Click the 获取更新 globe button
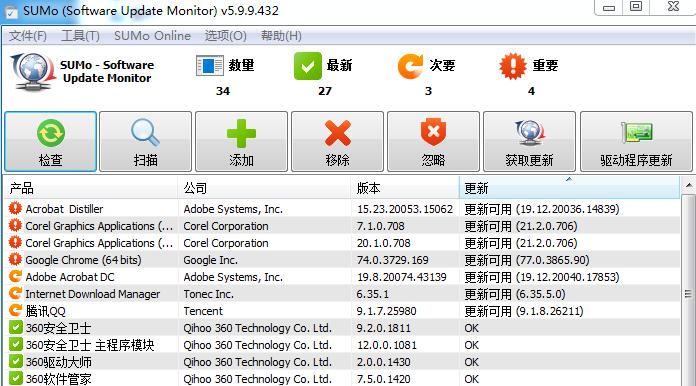 [x=529, y=142]
